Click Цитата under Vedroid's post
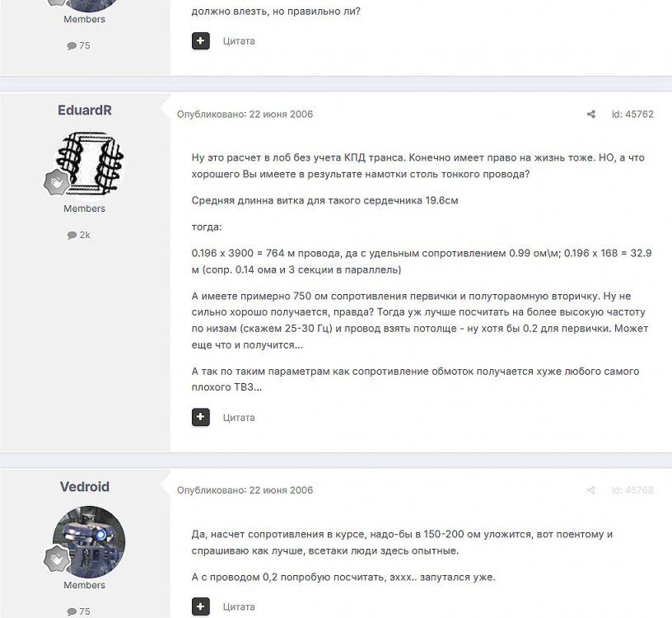Viewport: 672px width, 618px height. point(239,606)
